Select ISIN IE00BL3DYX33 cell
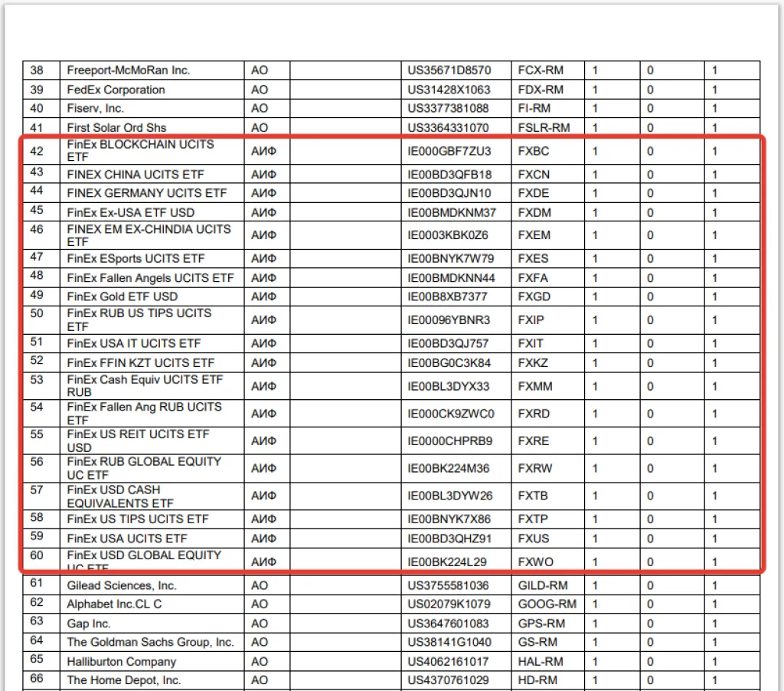This screenshot has height=691, width=784. [449, 386]
